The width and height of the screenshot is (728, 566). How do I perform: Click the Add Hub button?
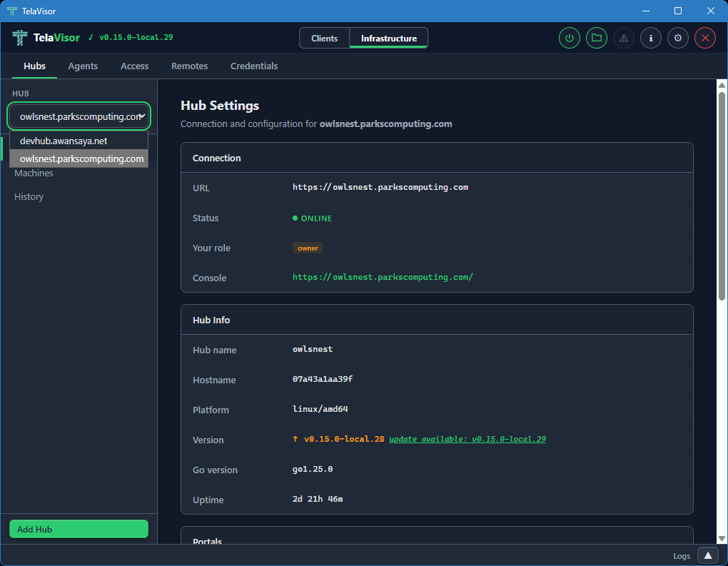tap(79, 529)
